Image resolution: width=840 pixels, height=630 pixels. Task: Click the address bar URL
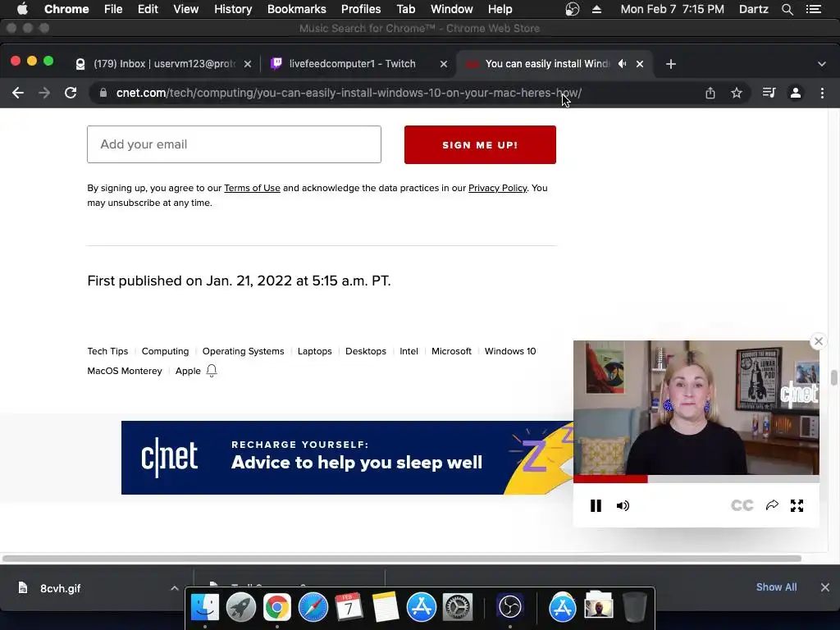pyautogui.click(x=349, y=93)
